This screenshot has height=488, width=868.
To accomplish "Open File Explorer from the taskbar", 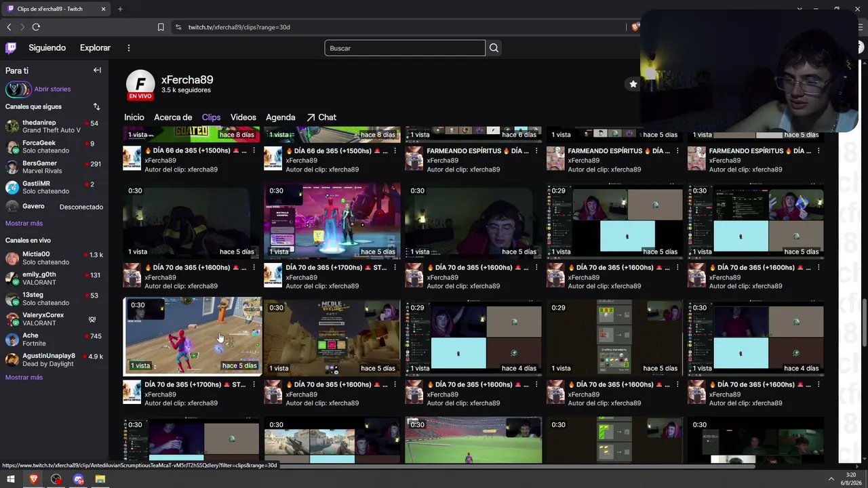I will (100, 479).
